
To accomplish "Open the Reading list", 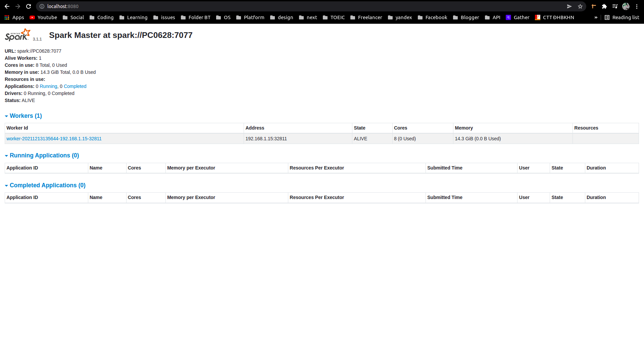I will pos(622,17).
